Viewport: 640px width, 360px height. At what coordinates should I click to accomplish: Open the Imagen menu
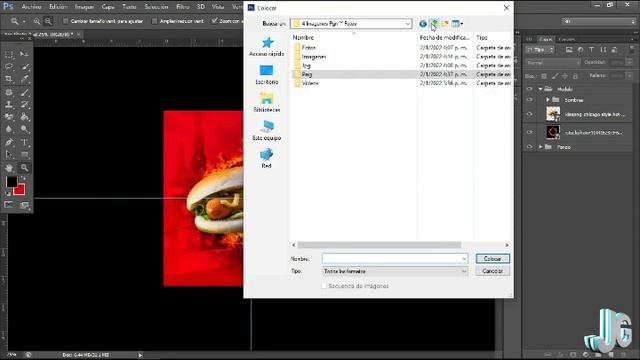pos(84,7)
